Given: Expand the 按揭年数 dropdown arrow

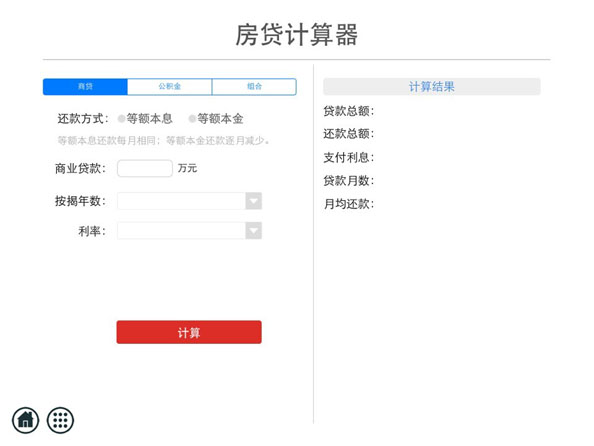Looking at the screenshot, I should pyautogui.click(x=253, y=201).
